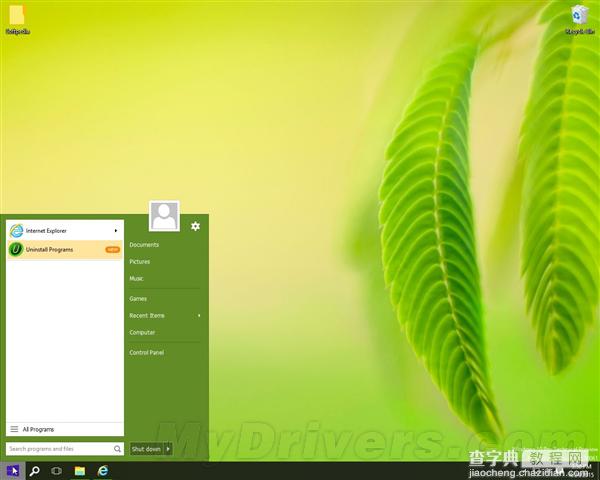Open Computer from start menu
Image resolution: width=600 pixels, height=480 pixels.
(142, 332)
